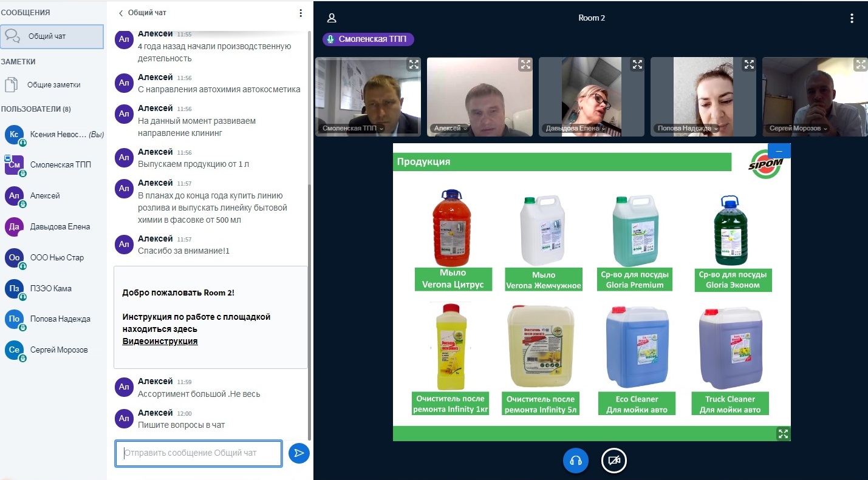Click the ПОЛЬЗОВАТЕЛИ (8) section heading
Image resolution: width=868 pixels, height=480 pixels.
point(36,109)
